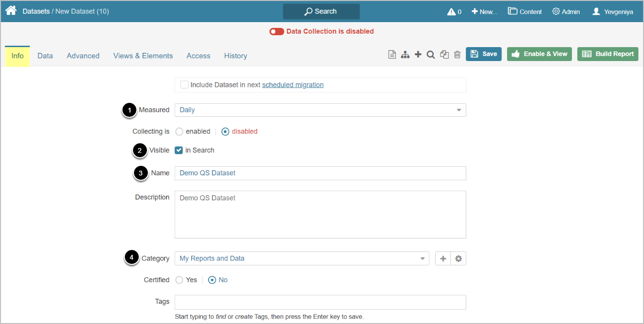The image size is (644, 324).
Task: Set Certified to No
Action: coord(212,280)
